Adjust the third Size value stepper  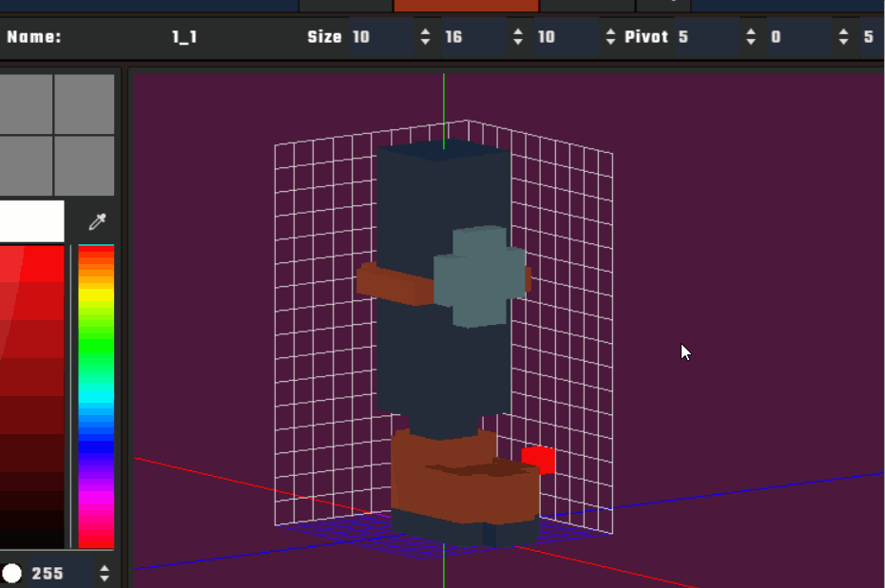point(610,37)
